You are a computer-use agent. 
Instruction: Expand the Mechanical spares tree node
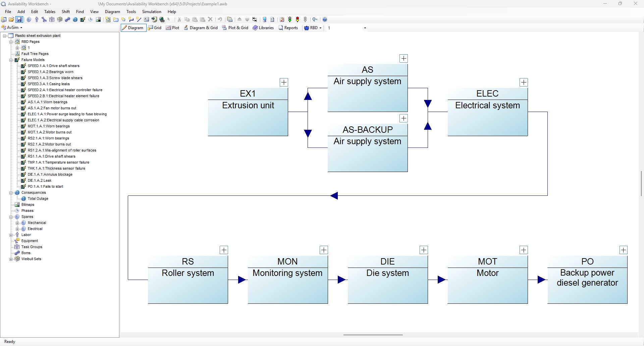tap(17, 223)
